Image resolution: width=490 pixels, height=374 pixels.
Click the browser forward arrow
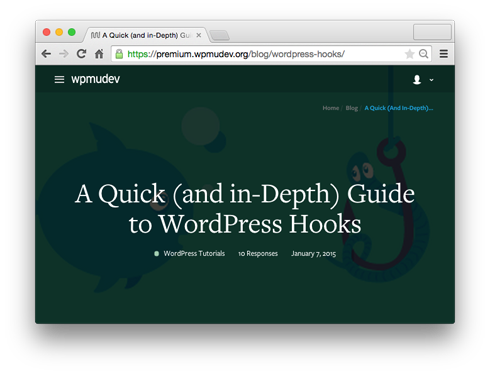pos(64,54)
